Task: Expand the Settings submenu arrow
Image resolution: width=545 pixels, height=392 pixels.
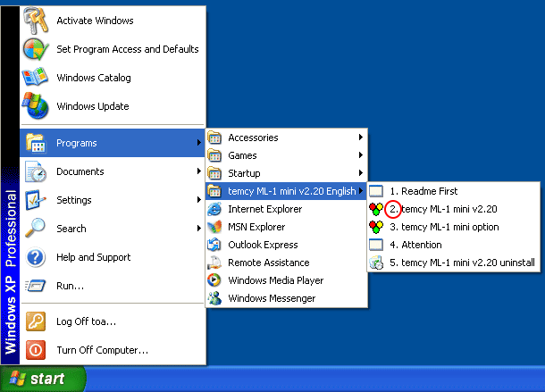Action: pyautogui.click(x=199, y=199)
